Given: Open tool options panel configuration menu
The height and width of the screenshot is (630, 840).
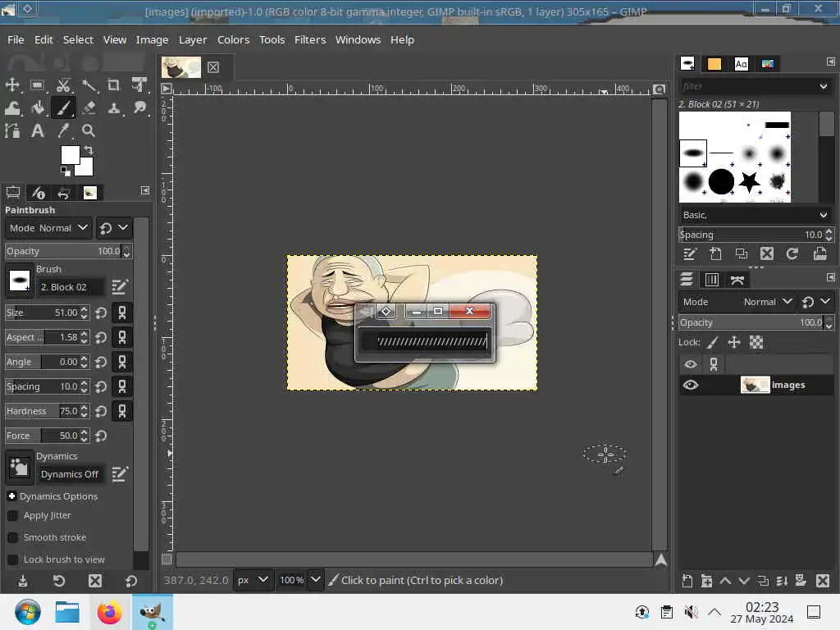Looking at the screenshot, I should tap(145, 190).
